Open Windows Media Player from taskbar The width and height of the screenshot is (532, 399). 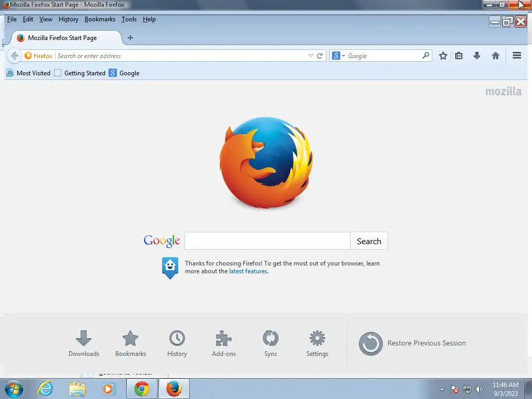(109, 389)
